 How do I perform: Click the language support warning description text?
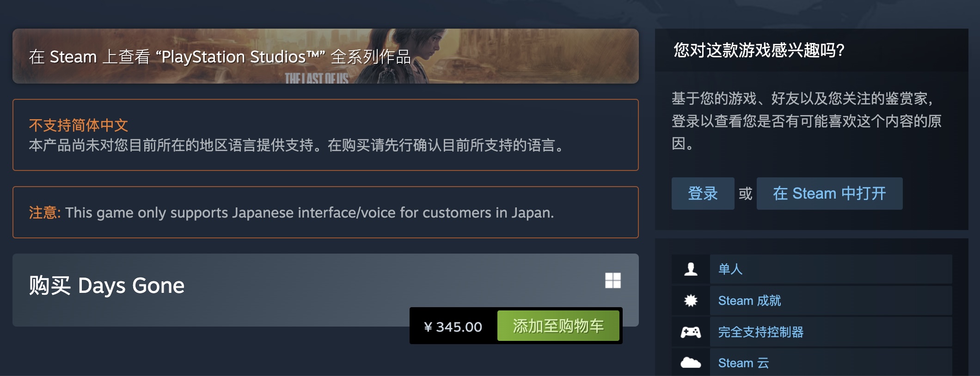point(297,146)
